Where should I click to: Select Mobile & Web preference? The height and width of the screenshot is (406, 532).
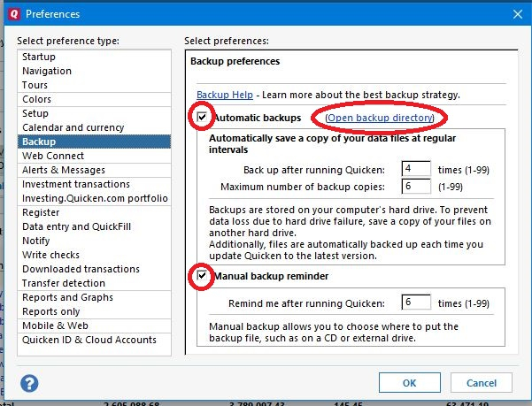click(95, 326)
